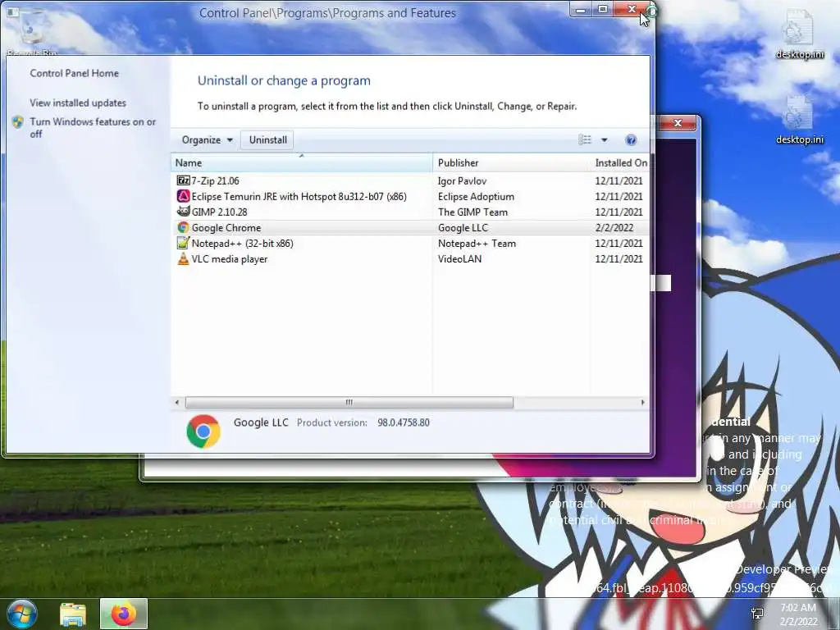Open View installed updates link
This screenshot has height=630, width=840.
tap(78, 103)
